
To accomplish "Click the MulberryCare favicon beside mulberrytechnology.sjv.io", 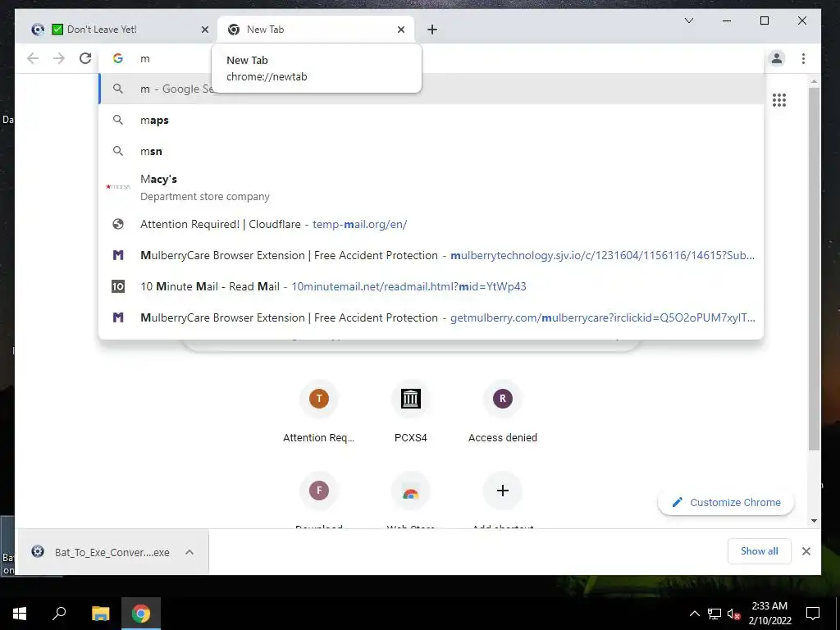I will point(118,256).
